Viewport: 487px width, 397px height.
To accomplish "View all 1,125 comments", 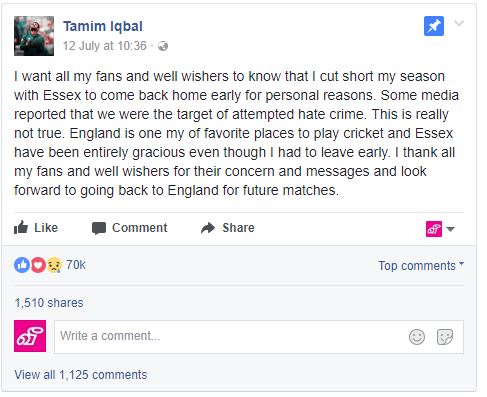I will 81,375.
